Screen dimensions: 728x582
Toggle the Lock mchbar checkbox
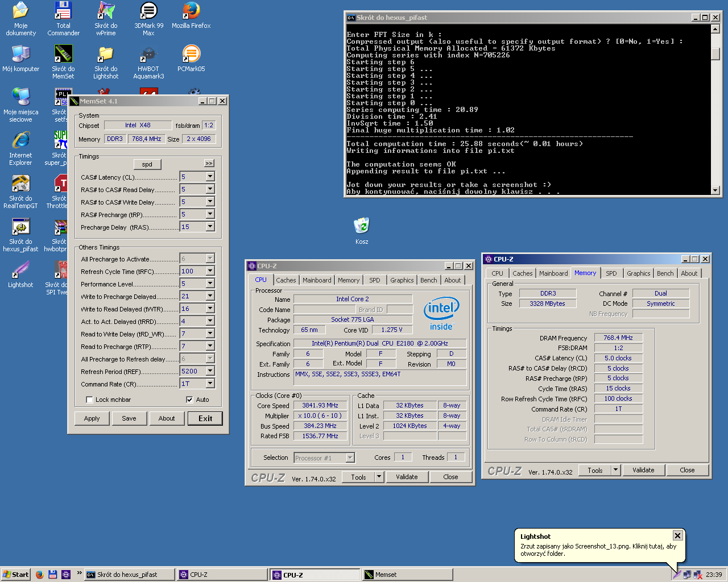(x=89, y=400)
